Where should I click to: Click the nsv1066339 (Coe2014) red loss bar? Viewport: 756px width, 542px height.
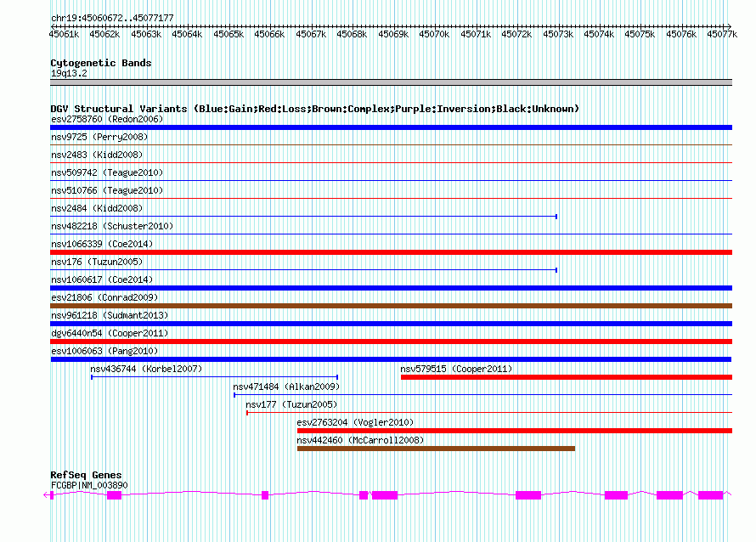[391, 252]
